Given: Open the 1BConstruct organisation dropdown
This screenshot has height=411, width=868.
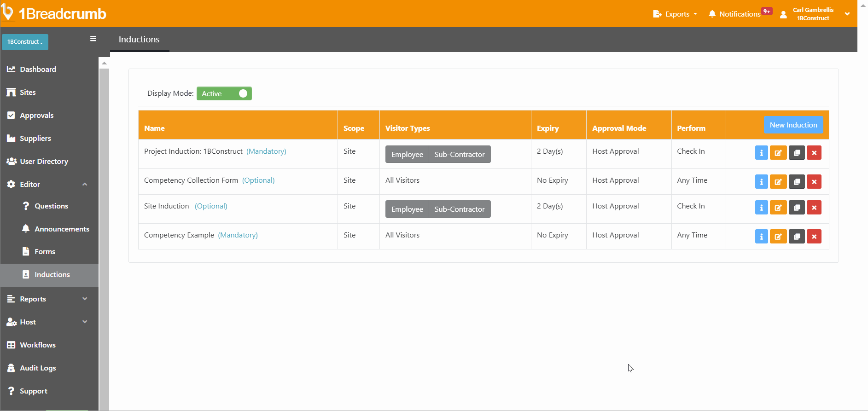Looking at the screenshot, I should click(x=25, y=42).
